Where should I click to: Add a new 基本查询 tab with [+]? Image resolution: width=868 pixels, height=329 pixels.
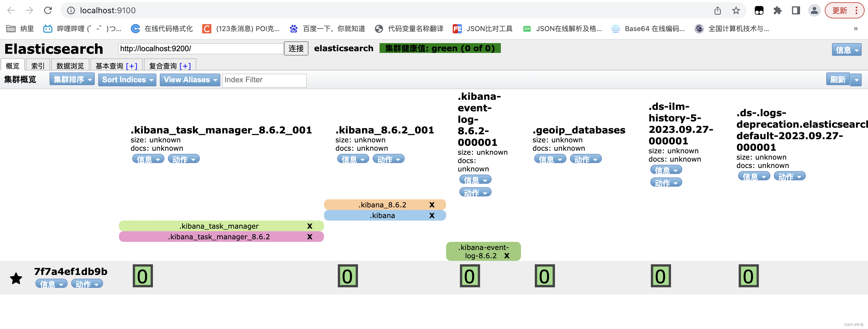(131, 66)
